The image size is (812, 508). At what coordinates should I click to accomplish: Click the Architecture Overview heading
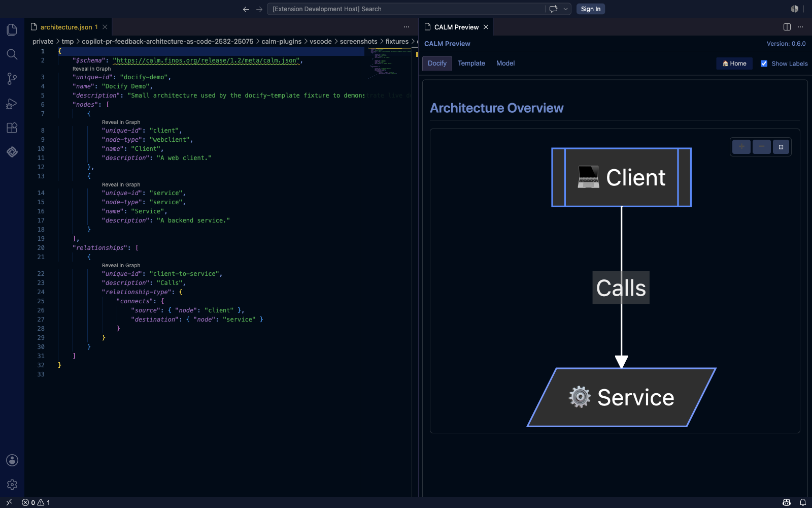click(x=496, y=108)
